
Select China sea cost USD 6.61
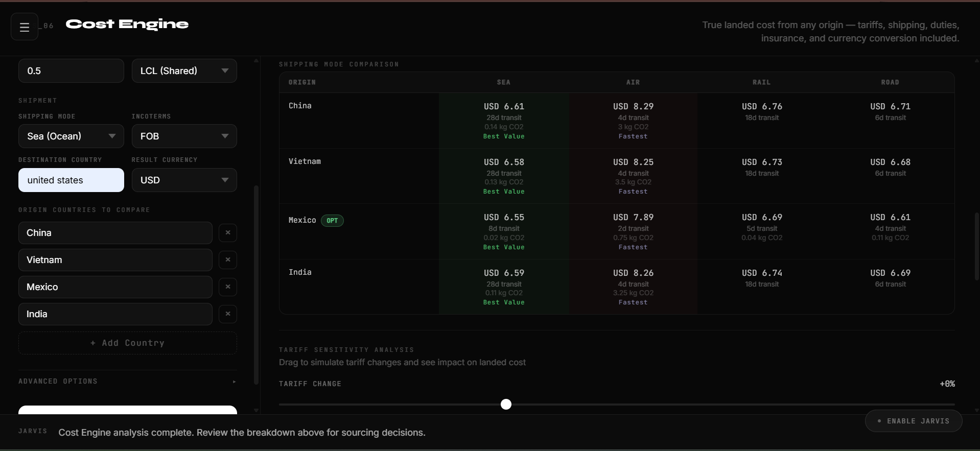pos(504,107)
